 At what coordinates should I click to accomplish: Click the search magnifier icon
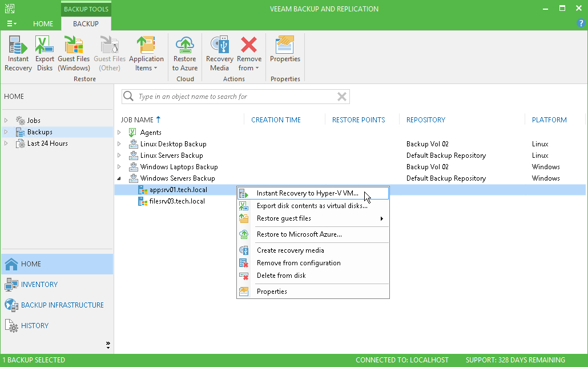pos(128,96)
